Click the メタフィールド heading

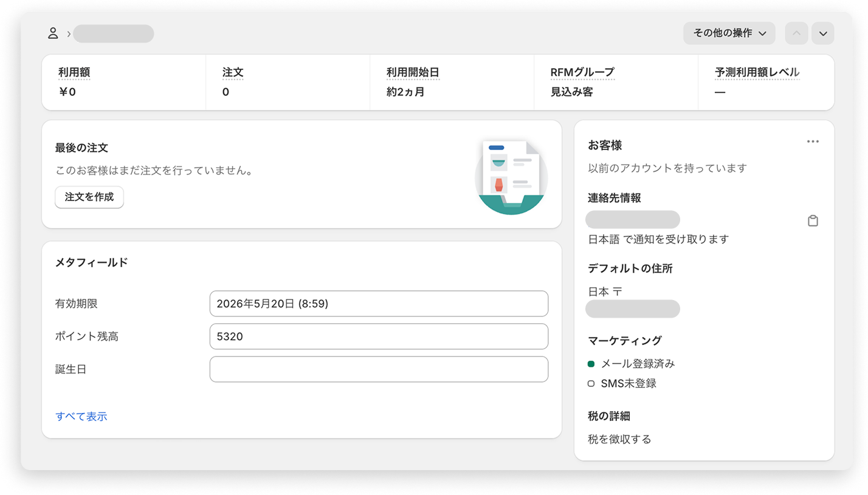tap(91, 262)
